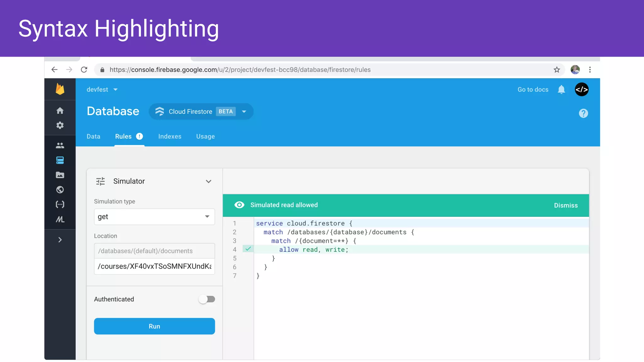Click the courses document path field
The height and width of the screenshot is (362, 644).
tap(154, 266)
